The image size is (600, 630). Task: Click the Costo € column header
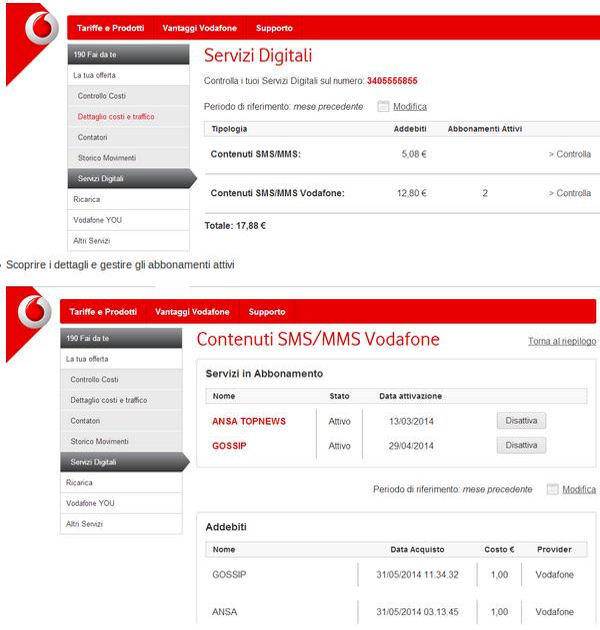pyautogui.click(x=499, y=550)
